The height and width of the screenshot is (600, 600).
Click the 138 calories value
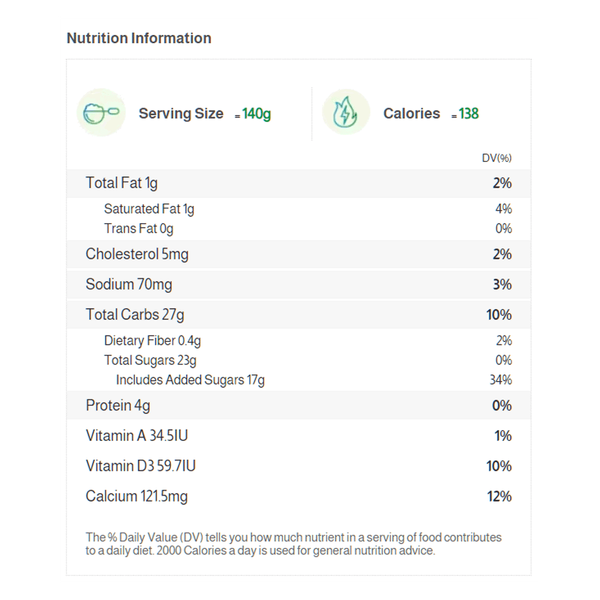[468, 114]
